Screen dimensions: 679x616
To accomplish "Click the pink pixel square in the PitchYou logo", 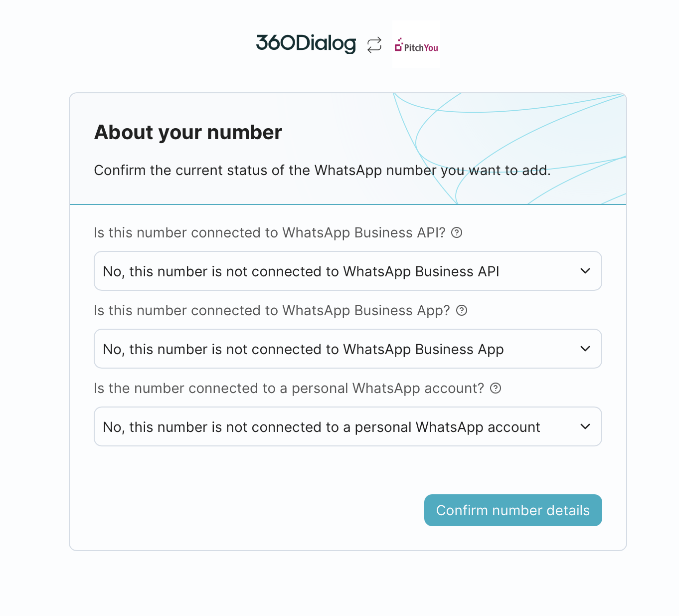I will coord(398,47).
